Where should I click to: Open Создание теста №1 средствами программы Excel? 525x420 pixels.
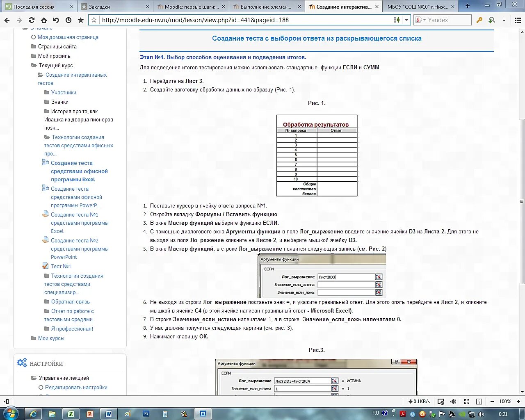click(x=80, y=223)
